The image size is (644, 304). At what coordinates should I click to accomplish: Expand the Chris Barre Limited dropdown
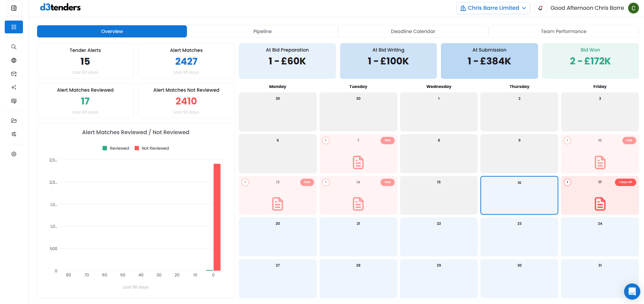pos(493,8)
